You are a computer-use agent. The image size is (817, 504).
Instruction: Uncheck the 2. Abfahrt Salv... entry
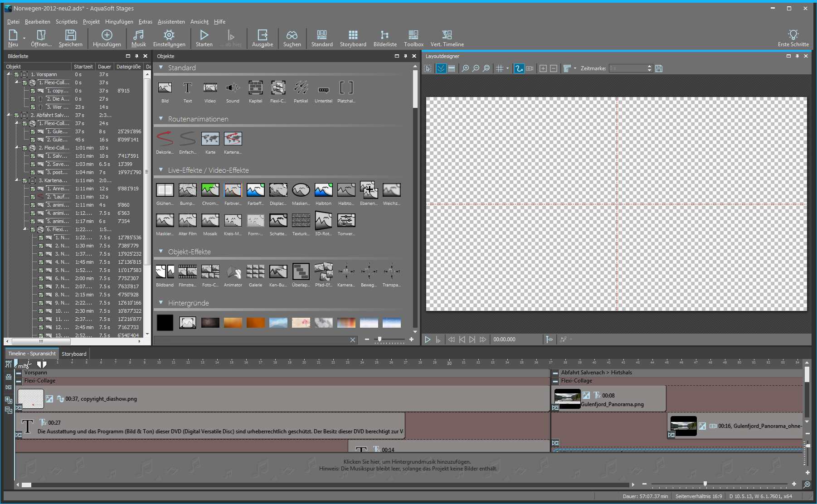17,116
